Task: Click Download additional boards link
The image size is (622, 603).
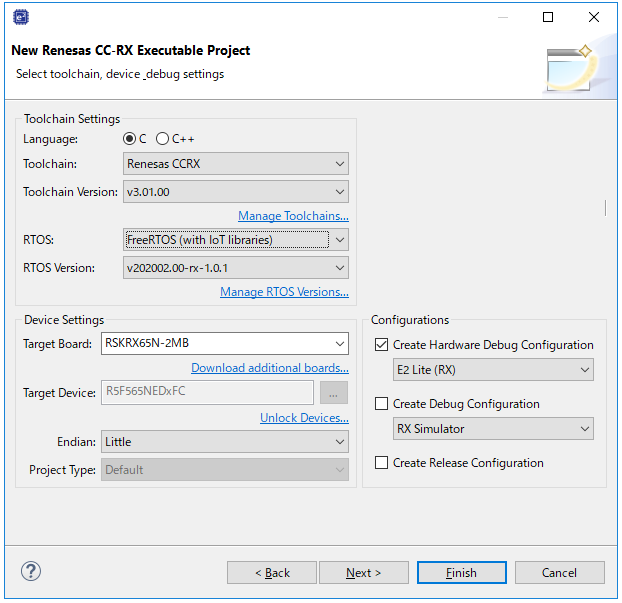Action: (x=270, y=368)
